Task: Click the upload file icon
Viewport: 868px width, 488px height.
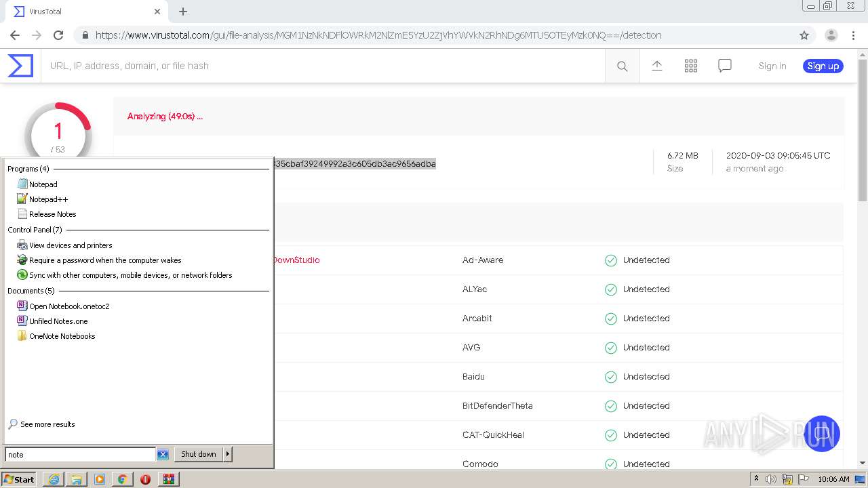Action: (656, 66)
